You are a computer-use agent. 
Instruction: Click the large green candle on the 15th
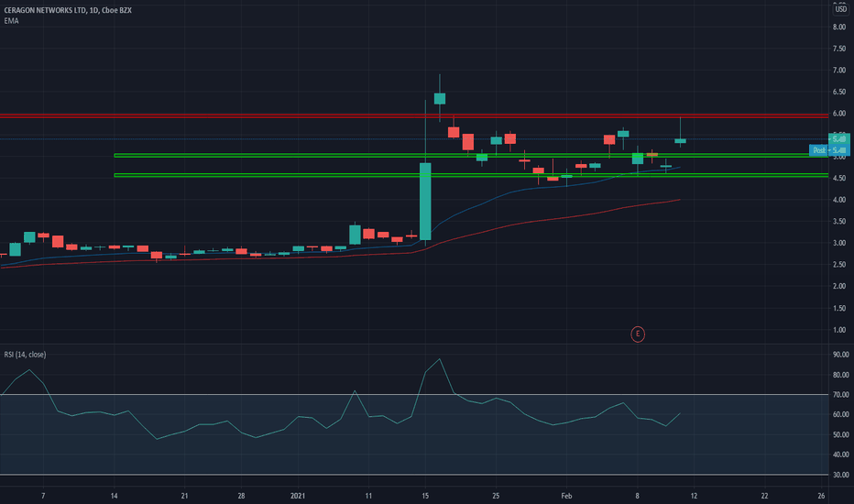coord(425,201)
